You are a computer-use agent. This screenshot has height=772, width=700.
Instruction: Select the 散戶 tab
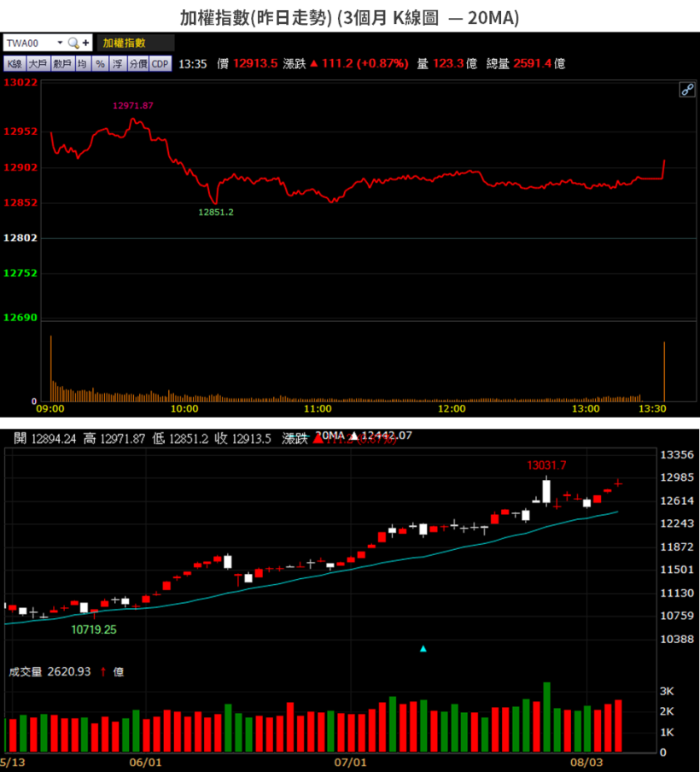[61, 63]
